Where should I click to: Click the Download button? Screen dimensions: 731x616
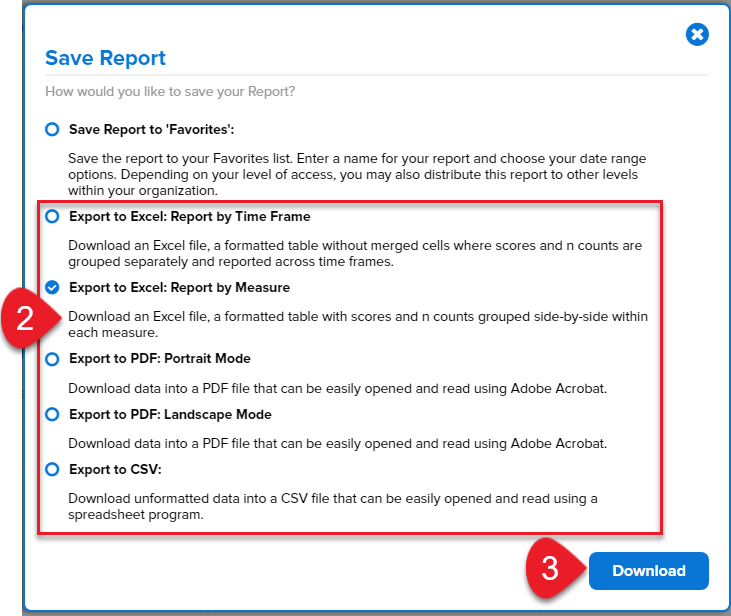coord(648,571)
